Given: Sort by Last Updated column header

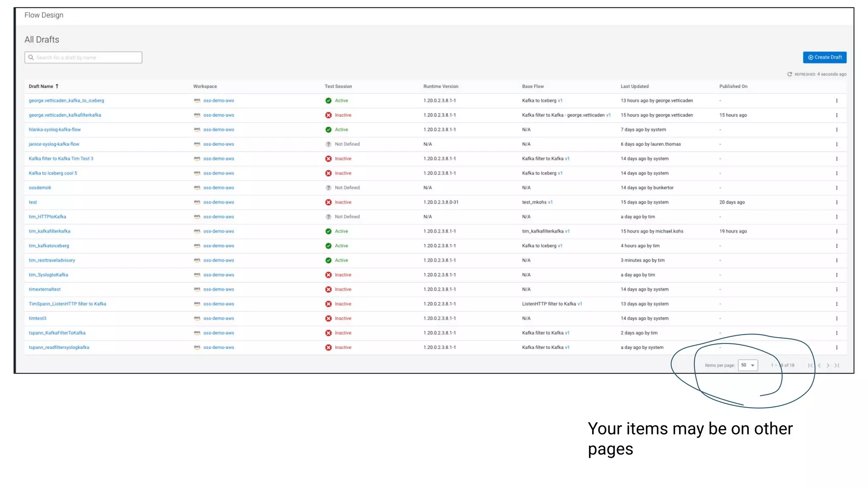Looking at the screenshot, I should pos(634,86).
